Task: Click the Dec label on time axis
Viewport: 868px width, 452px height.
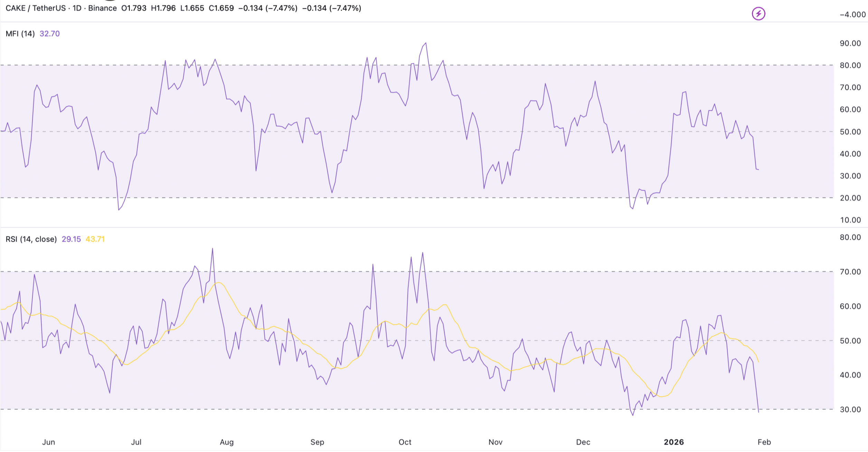Action: pos(583,442)
